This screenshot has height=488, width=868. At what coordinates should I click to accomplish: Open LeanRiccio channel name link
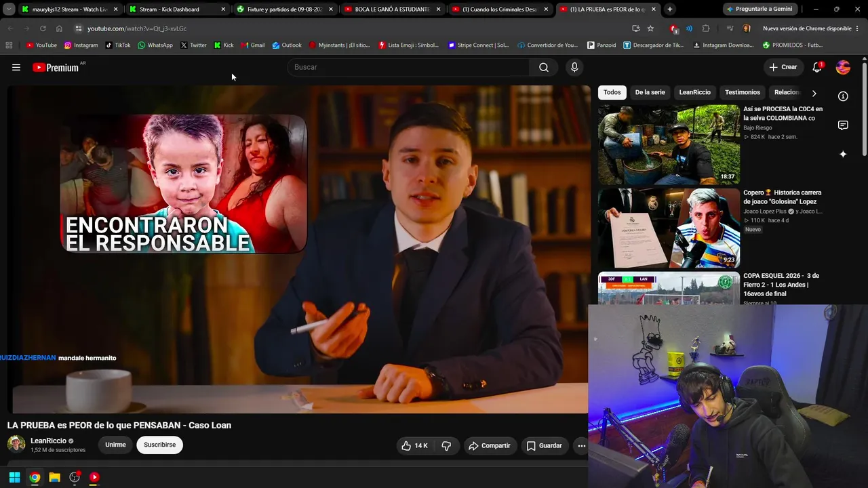pos(48,441)
